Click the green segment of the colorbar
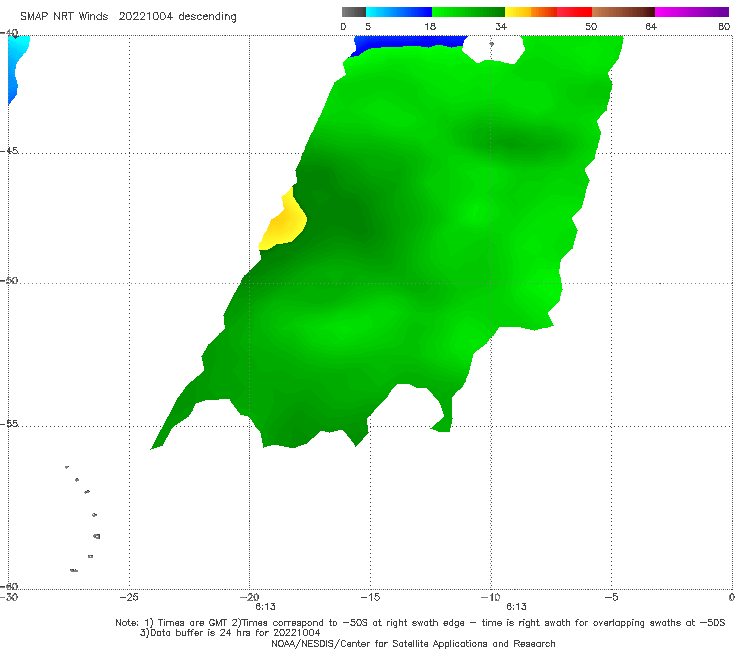740x650 pixels. point(468,12)
